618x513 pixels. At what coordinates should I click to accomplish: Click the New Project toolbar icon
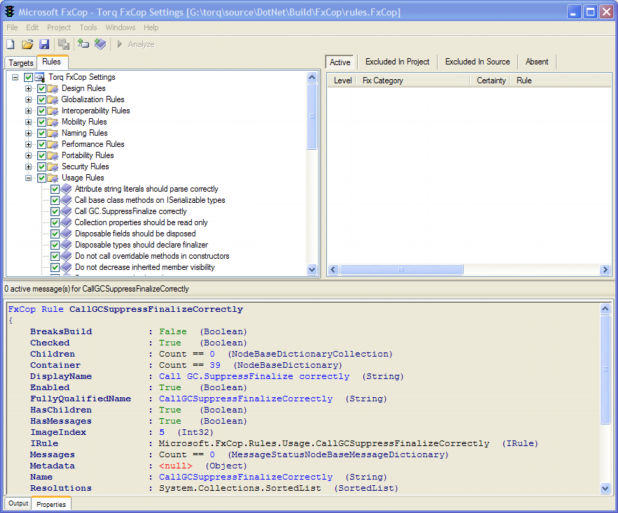[10, 45]
